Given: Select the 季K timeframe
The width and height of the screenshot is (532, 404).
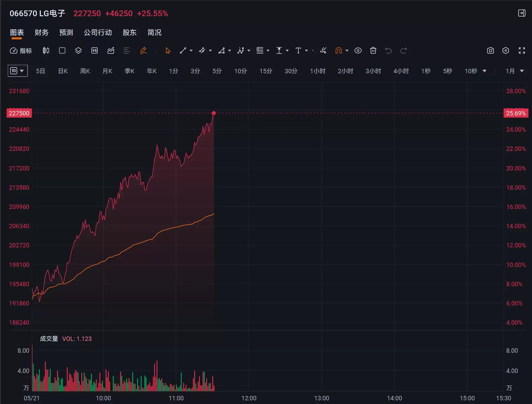Looking at the screenshot, I should pyautogui.click(x=129, y=71).
